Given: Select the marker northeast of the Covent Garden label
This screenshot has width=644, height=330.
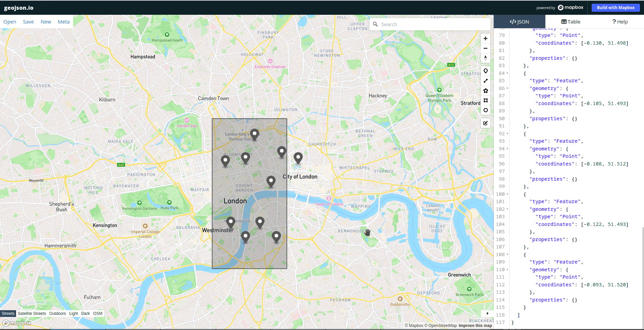Looking at the screenshot, I should pyautogui.click(x=271, y=181).
